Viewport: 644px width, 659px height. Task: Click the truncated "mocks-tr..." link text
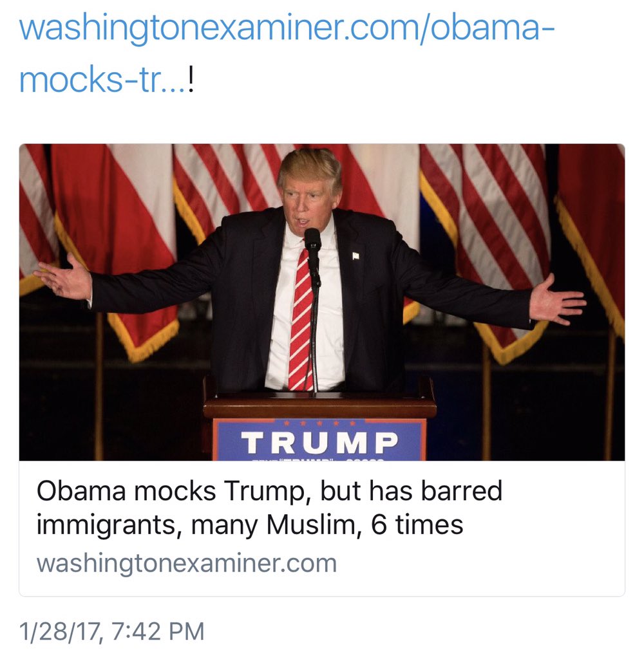(x=102, y=80)
